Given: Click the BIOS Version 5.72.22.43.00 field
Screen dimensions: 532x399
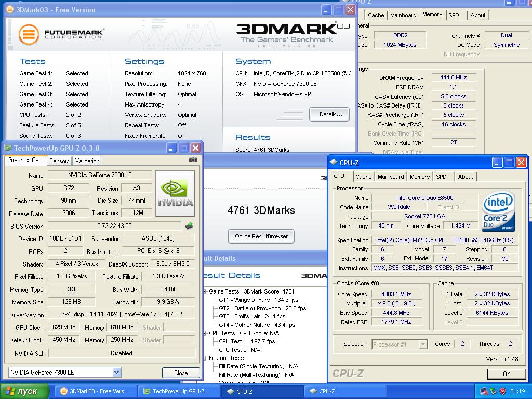Looking at the screenshot, I should pyautogui.click(x=114, y=226).
